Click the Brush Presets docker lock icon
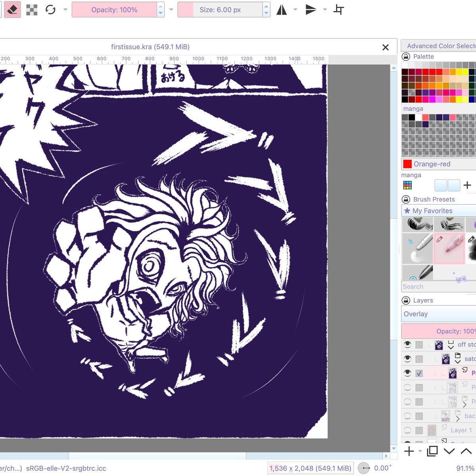 [x=406, y=199]
